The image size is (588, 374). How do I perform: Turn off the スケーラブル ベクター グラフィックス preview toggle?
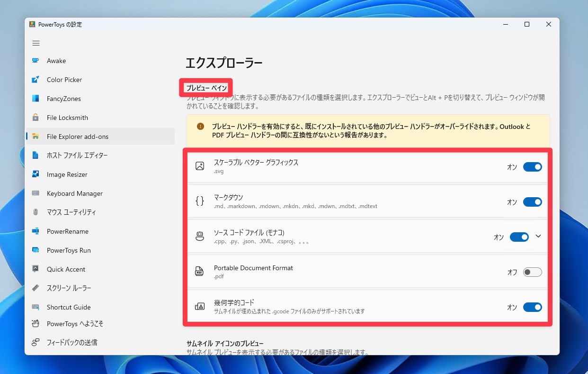coord(532,167)
